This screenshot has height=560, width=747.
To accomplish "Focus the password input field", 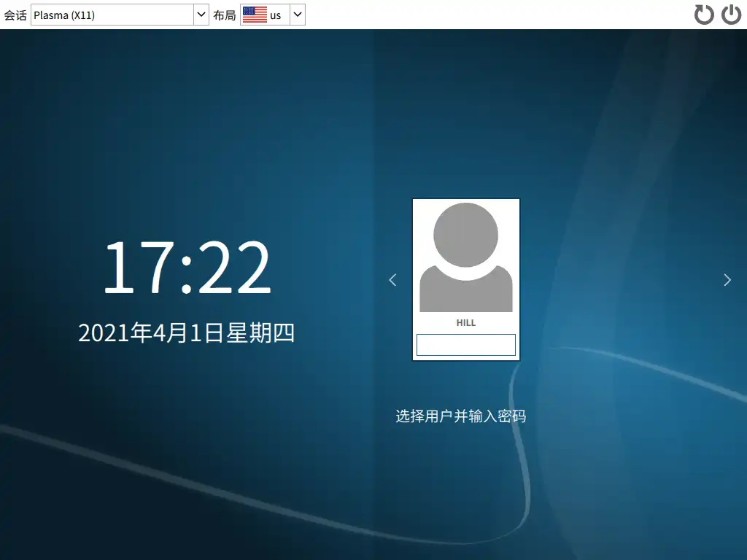I will click(465, 345).
